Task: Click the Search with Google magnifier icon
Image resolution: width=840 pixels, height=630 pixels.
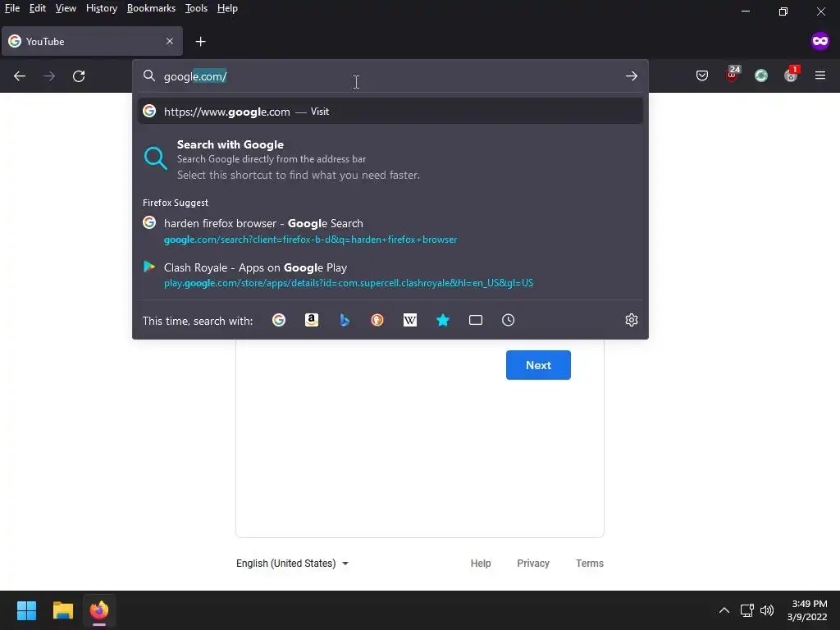Action: pyautogui.click(x=155, y=158)
